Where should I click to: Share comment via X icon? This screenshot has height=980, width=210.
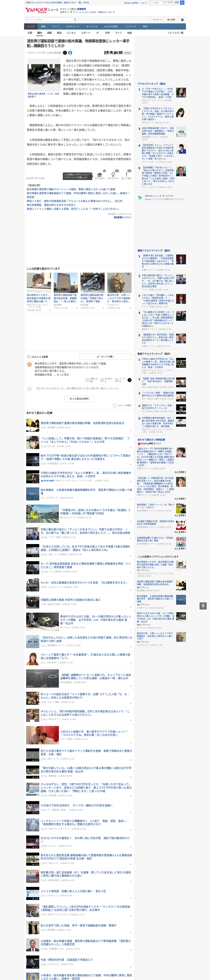coord(130,380)
